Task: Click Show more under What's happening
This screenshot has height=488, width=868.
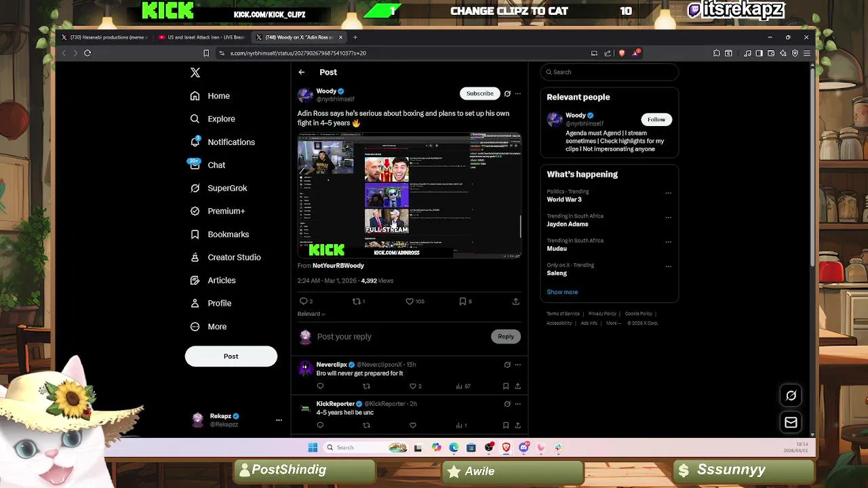Action: 562,292
